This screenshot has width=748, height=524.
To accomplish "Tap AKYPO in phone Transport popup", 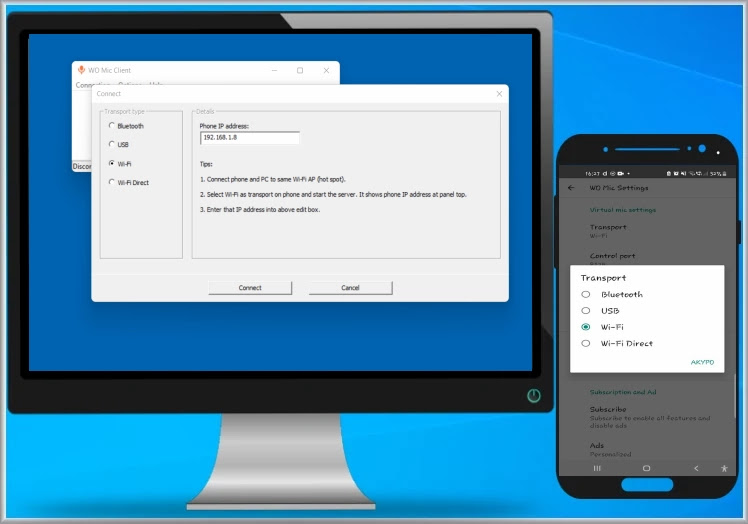I will tap(702, 362).
